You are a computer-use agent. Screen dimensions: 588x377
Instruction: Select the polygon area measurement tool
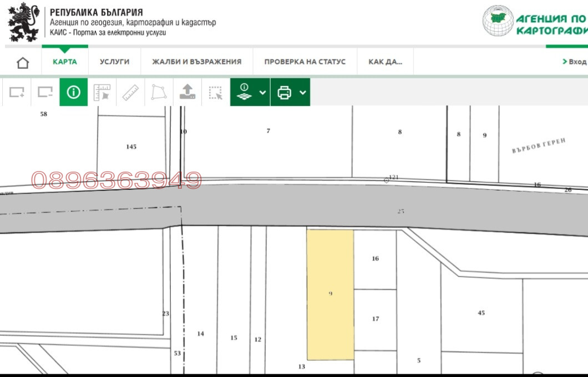[x=159, y=92]
